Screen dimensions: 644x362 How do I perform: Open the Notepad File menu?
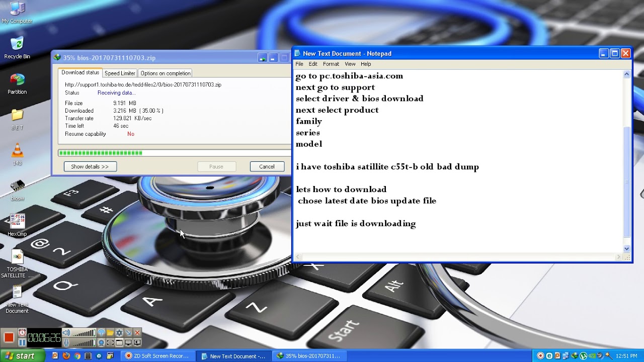pos(299,64)
